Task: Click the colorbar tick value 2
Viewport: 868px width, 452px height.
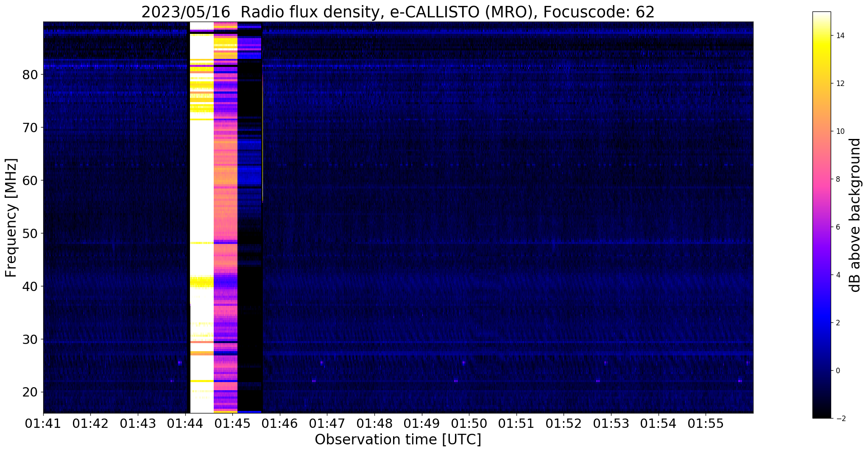Action: [x=837, y=323]
